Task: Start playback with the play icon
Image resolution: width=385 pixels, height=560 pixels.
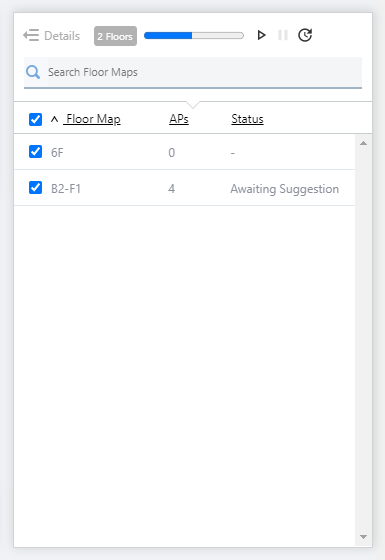Action: pyautogui.click(x=261, y=35)
